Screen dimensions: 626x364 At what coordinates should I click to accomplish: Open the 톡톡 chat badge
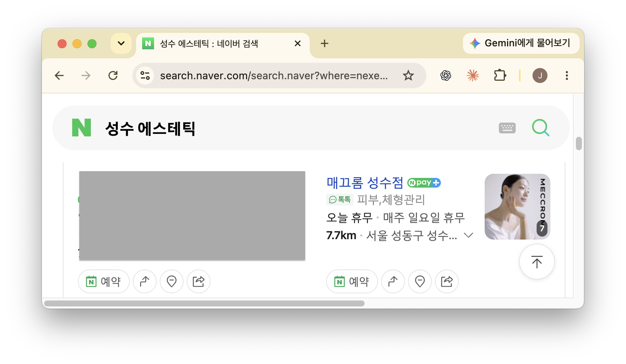[340, 200]
